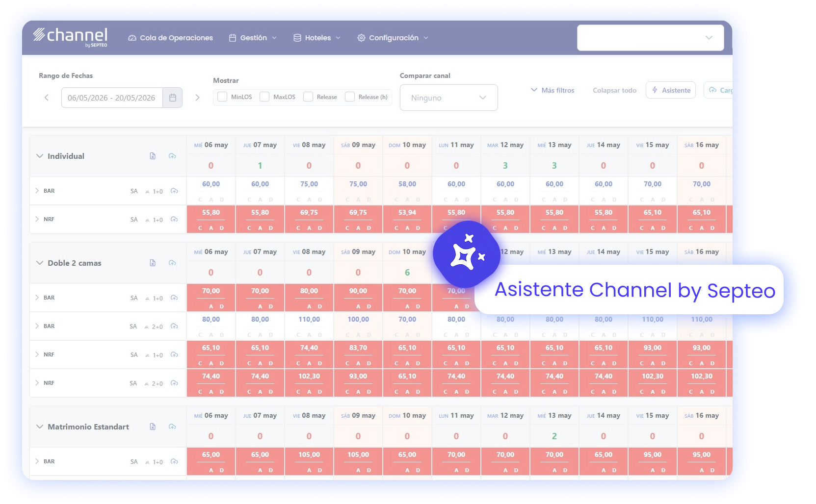Expand Doble 2 camas BAR 1+0 row

[x=37, y=298]
